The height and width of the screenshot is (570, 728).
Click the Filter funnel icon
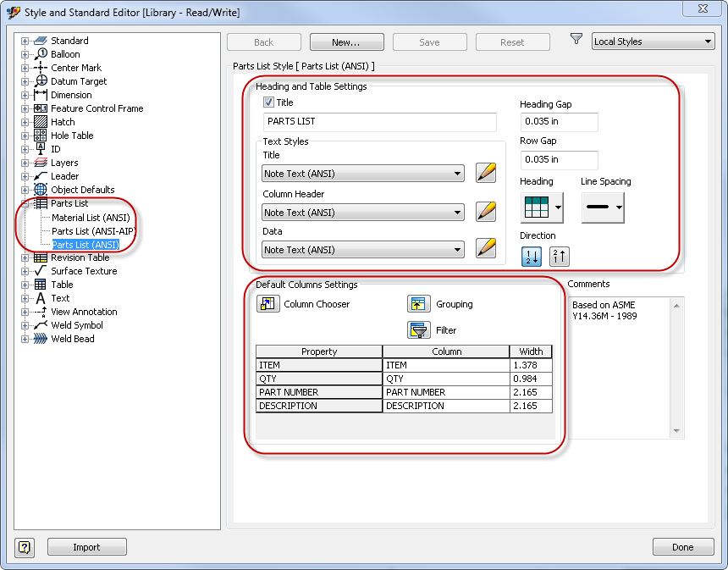[419, 330]
